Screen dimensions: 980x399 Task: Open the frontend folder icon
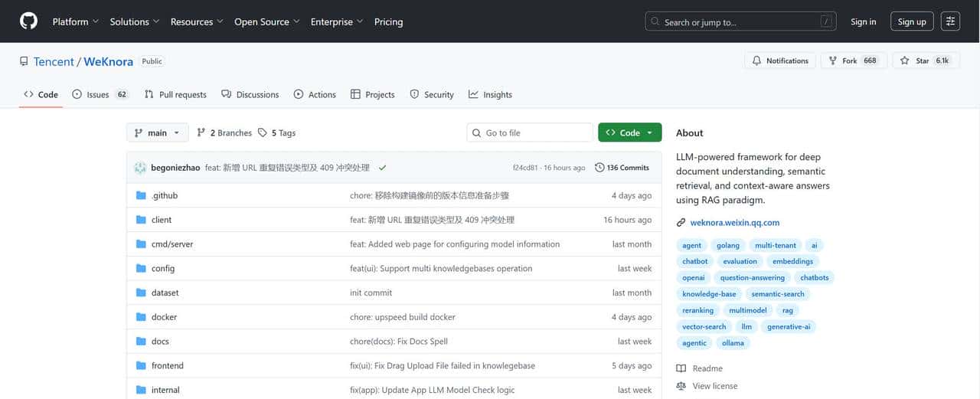click(x=141, y=365)
